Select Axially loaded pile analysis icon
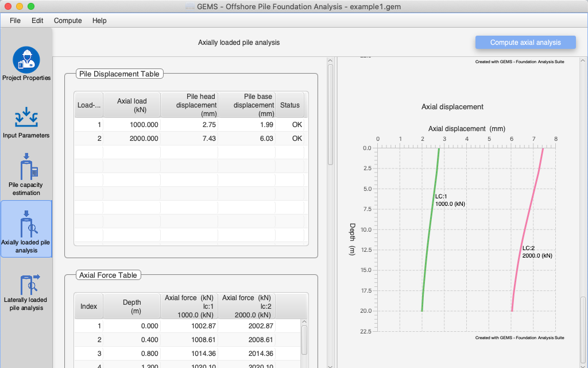 26,225
